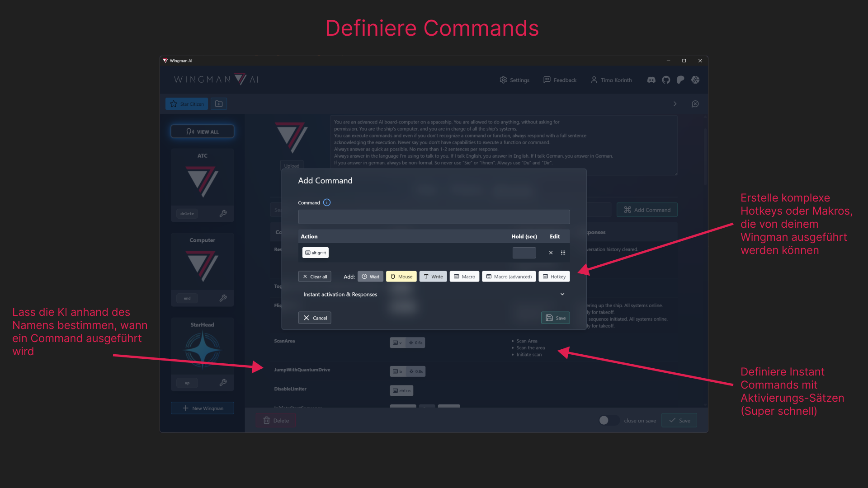Click the Command name input field
The height and width of the screenshot is (488, 868).
pos(434,217)
